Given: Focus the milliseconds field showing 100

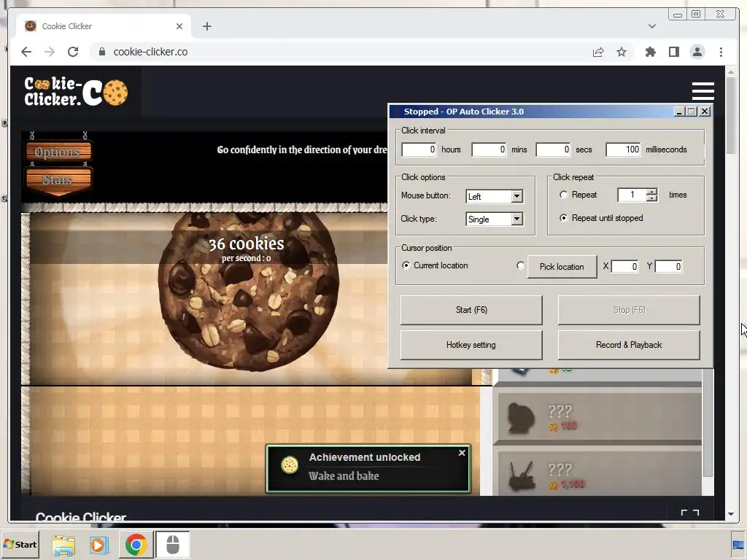Looking at the screenshot, I should pos(623,149).
